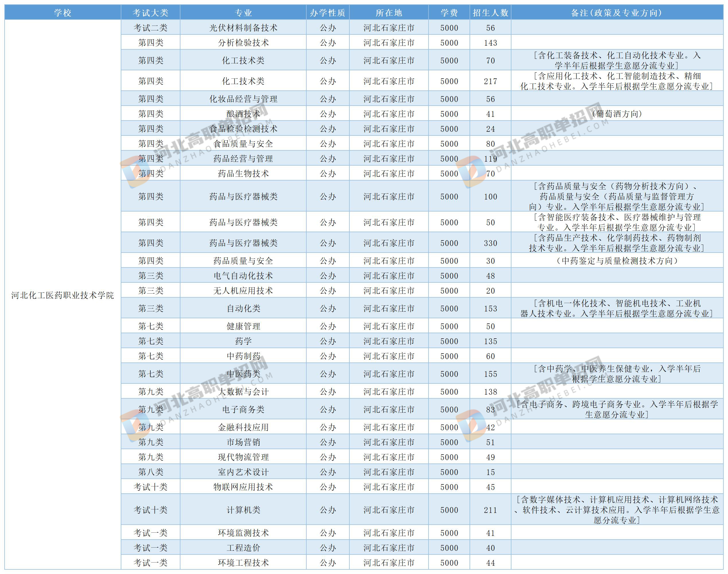Select the 自动化类 major cell
Screen dimensions: 728x574
click(x=243, y=308)
